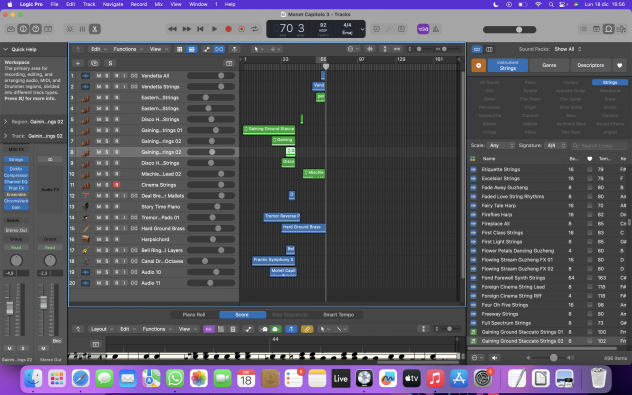632x395 pixels.
Task: Start recording with the red Record button
Action: pos(228,29)
